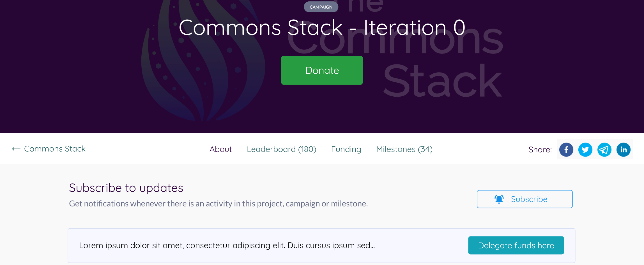Share campaign on Facebook
Viewport: 644px width, 265px height.
tap(566, 150)
